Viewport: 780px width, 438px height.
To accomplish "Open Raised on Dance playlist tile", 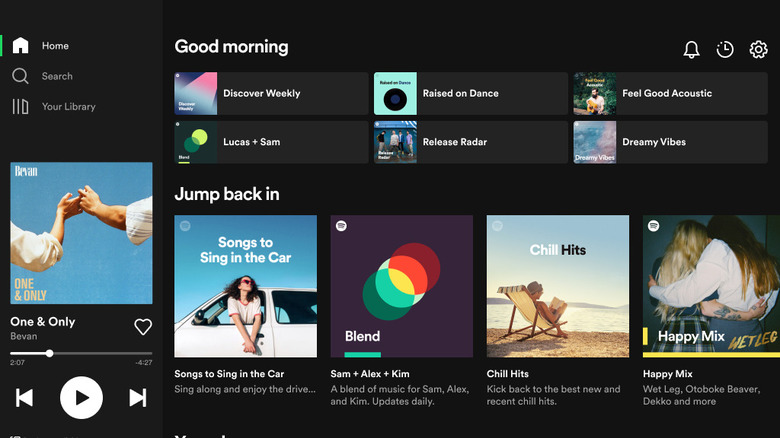I will pos(470,93).
